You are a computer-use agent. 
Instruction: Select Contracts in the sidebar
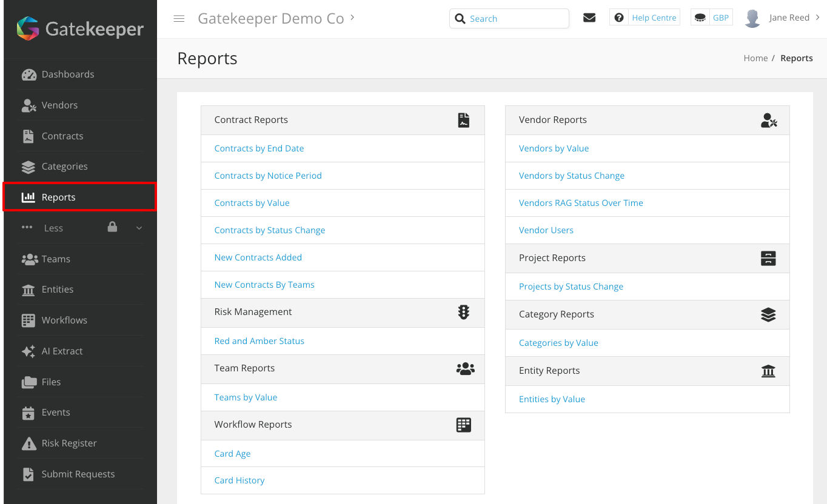[x=62, y=136]
